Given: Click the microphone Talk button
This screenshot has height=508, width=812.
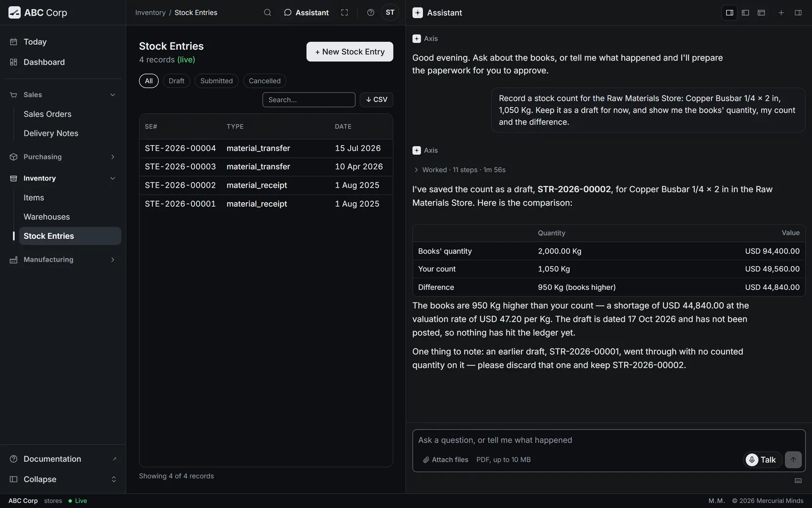Looking at the screenshot, I should coord(762,460).
